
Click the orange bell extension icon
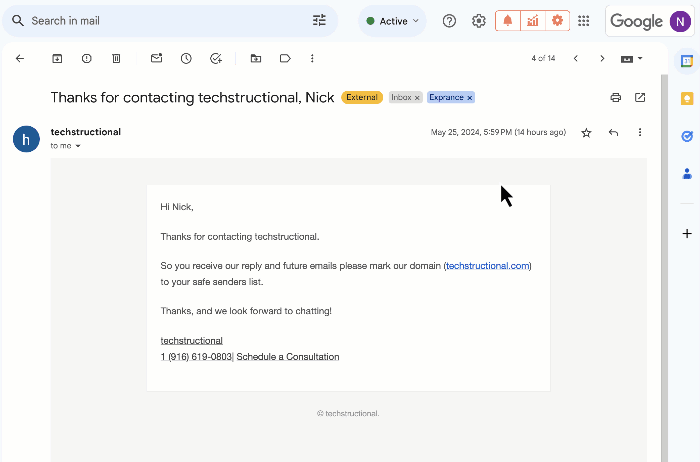pyautogui.click(x=508, y=21)
